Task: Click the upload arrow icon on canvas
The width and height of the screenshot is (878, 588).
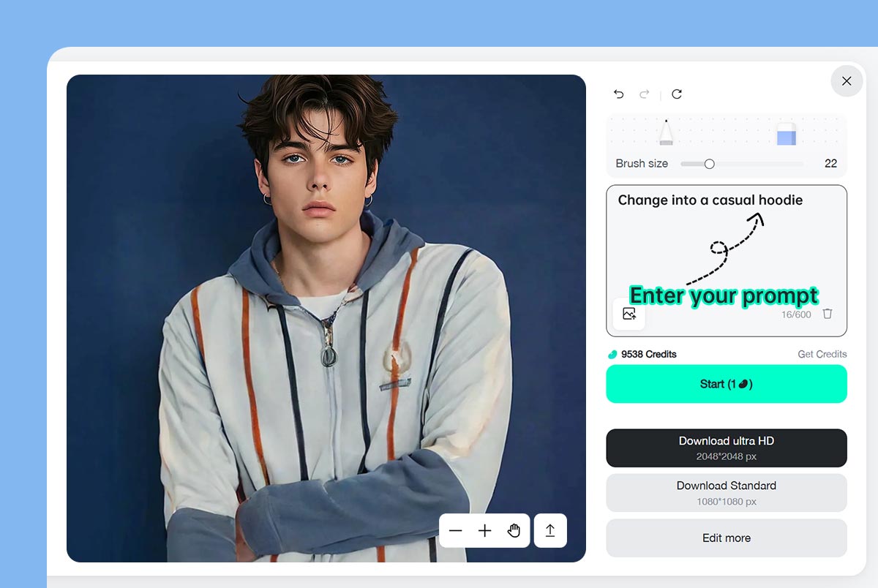Action: point(550,531)
